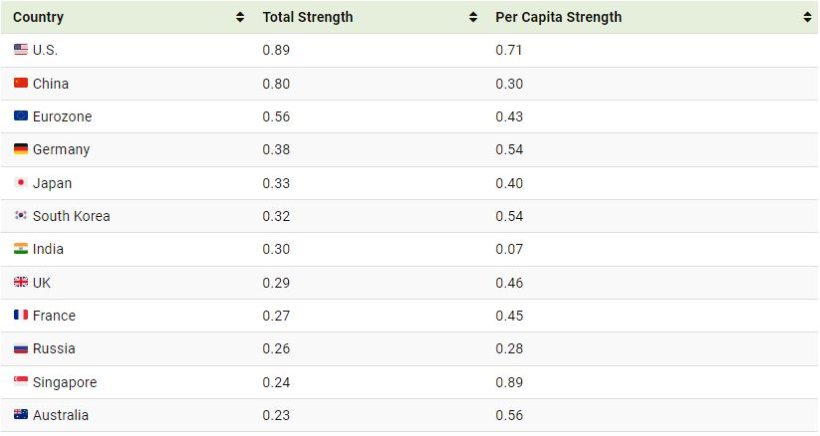Viewport: 820px width, 436px height.
Task: Click the U.S. flag icon
Action: [21, 50]
